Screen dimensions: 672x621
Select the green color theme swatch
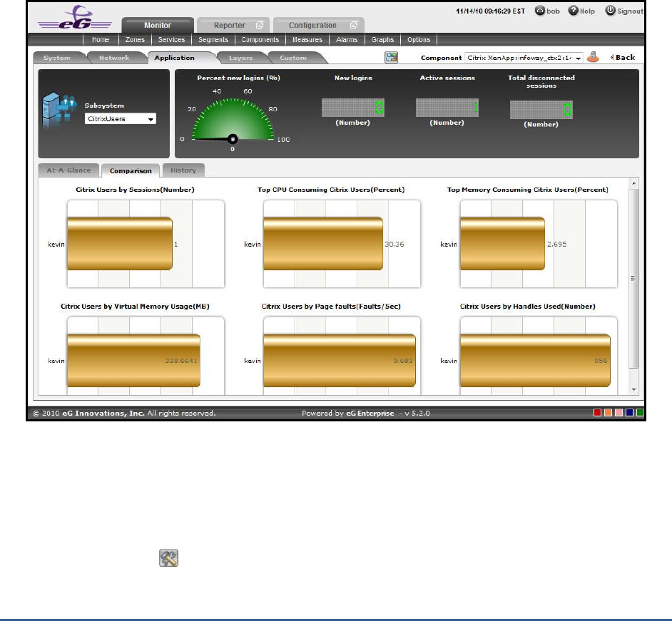pyautogui.click(x=640, y=412)
